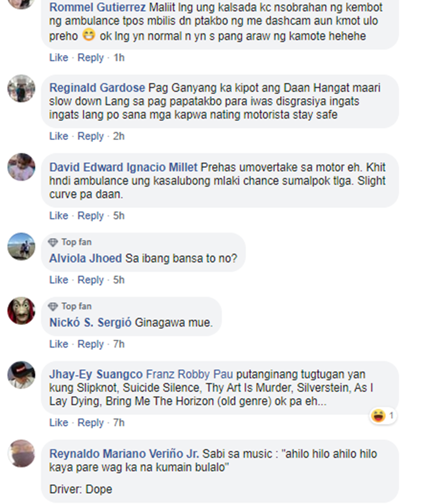Click the 2h timestamp on Reginald Gardose's comment
This screenshot has width=425, height=504.
point(118,136)
